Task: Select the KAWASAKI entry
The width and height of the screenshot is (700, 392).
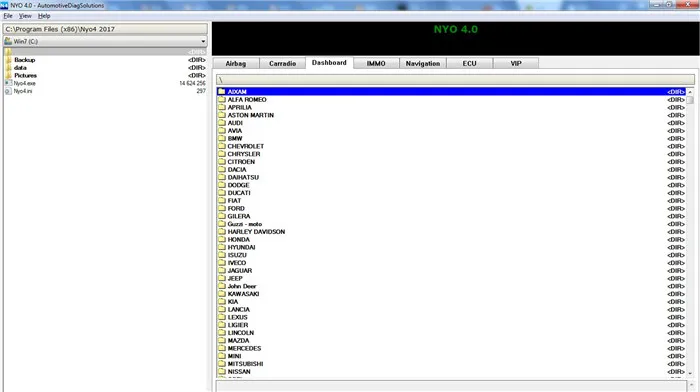Action: (451, 294)
